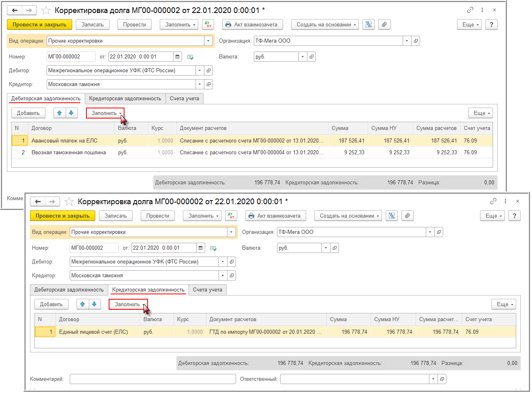The image size is (532, 393).
Task: Open the table's Еще menu in the front window
Action: 504,304
